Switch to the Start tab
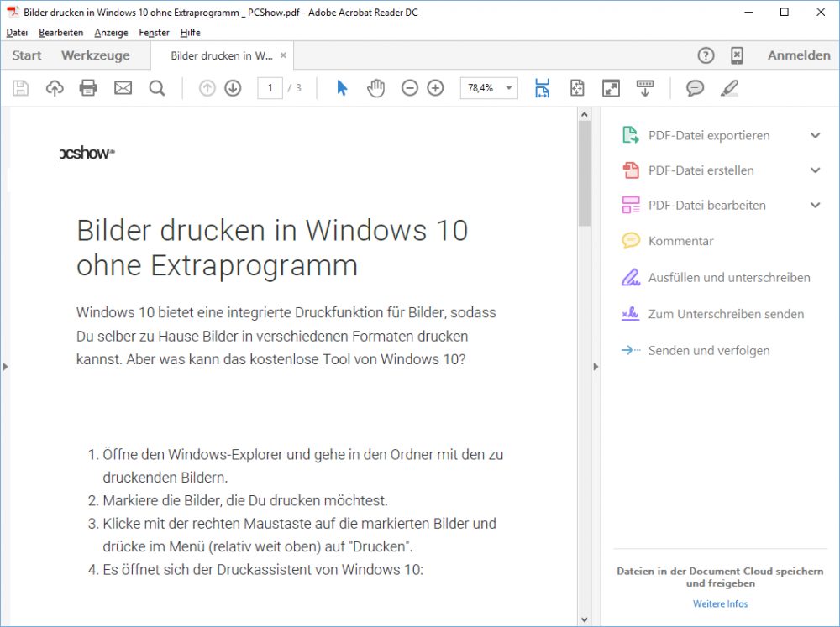Screen dimensions: 840x627 [27, 55]
